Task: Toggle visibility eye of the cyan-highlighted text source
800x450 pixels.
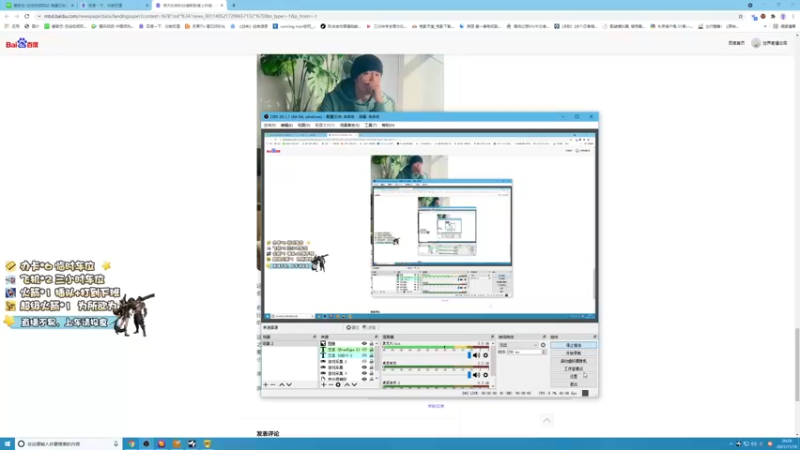Action: click(364, 356)
